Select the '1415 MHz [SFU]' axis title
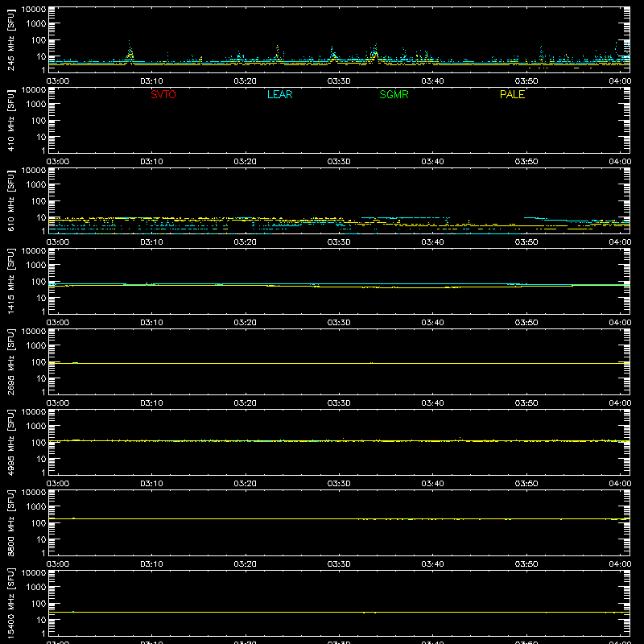The width and height of the screenshot is (644, 644). click(x=10, y=281)
